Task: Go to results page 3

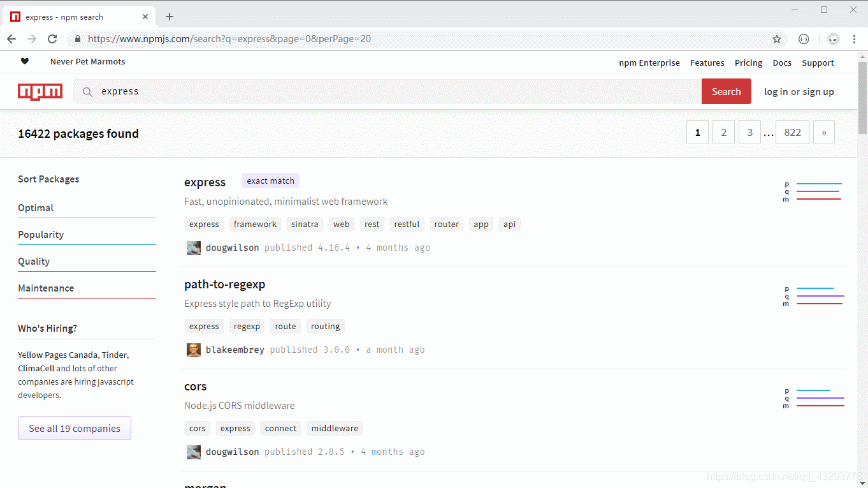Action: pos(749,132)
